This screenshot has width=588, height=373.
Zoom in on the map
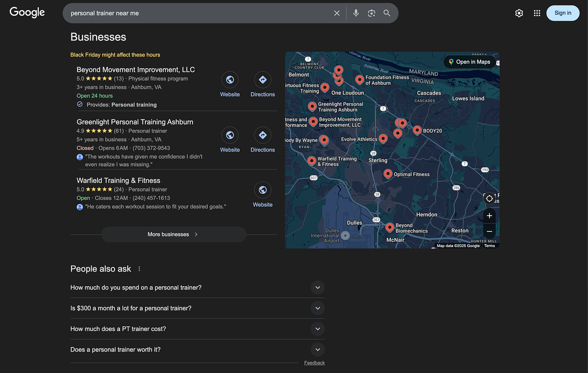[489, 216]
